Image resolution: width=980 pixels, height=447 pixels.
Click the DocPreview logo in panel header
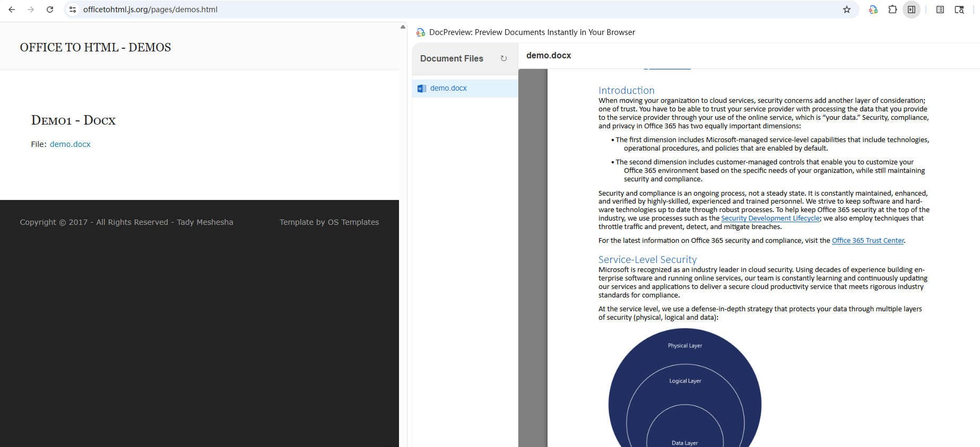point(421,32)
